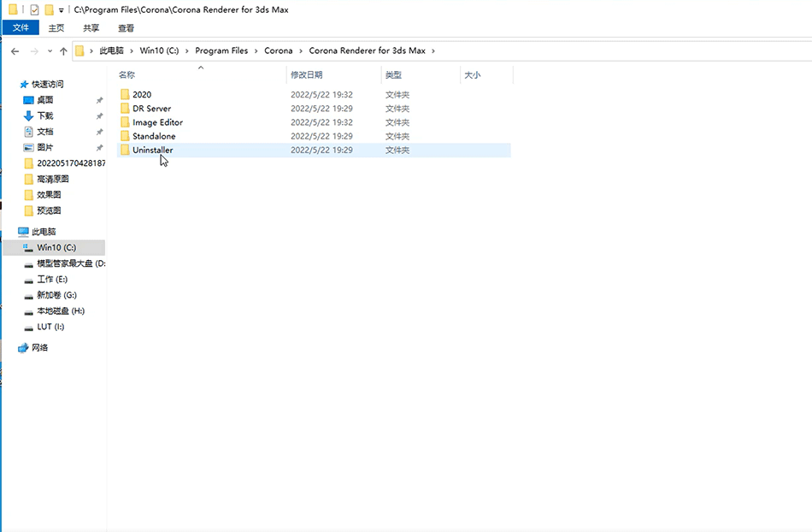
Task: Expand the chevron after 此电脑 breadcrumb
Action: pyautogui.click(x=132, y=50)
